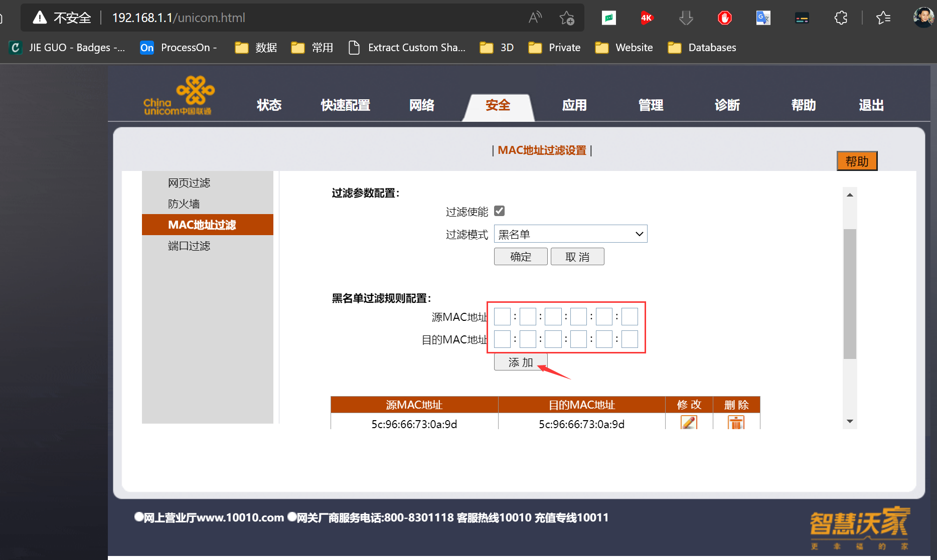This screenshot has width=937, height=560.
Task: Click the first source MAC input box
Action: (502, 316)
